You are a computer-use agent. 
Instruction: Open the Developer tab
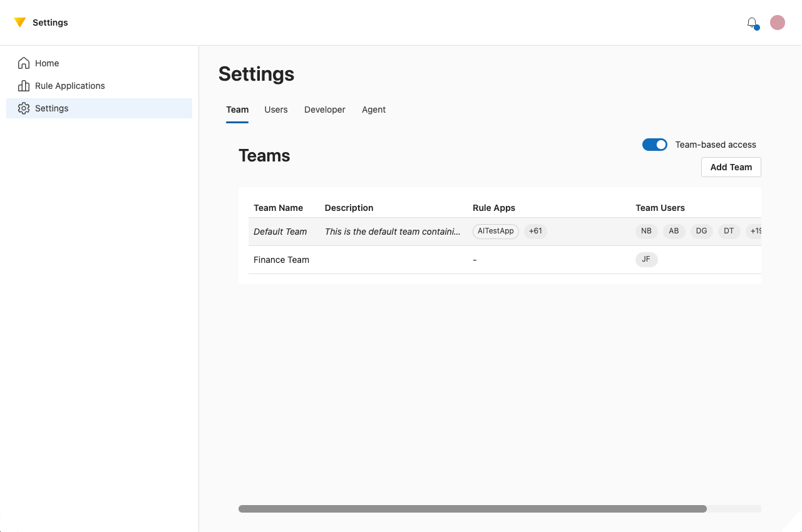324,110
